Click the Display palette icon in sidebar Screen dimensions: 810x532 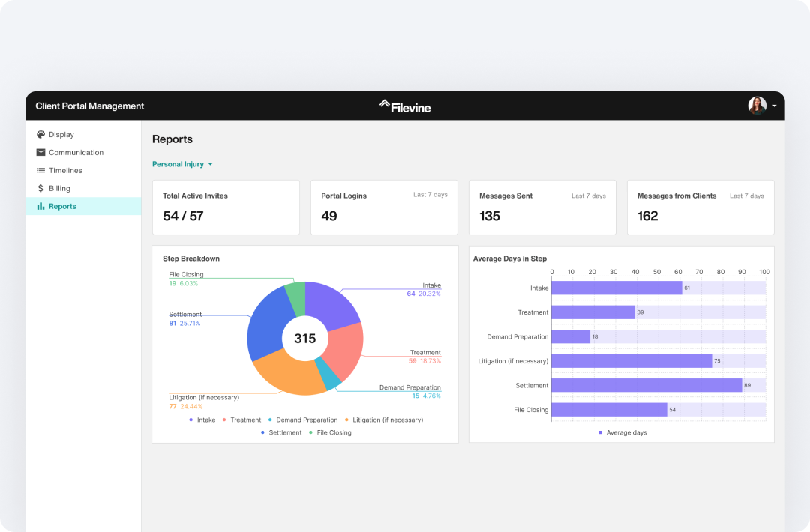(41, 135)
